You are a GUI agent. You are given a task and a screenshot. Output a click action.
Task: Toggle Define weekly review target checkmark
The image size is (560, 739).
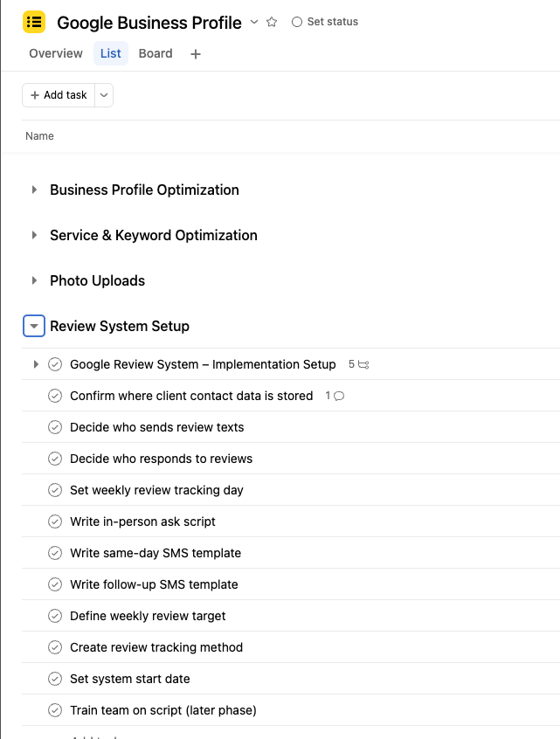pyautogui.click(x=55, y=616)
